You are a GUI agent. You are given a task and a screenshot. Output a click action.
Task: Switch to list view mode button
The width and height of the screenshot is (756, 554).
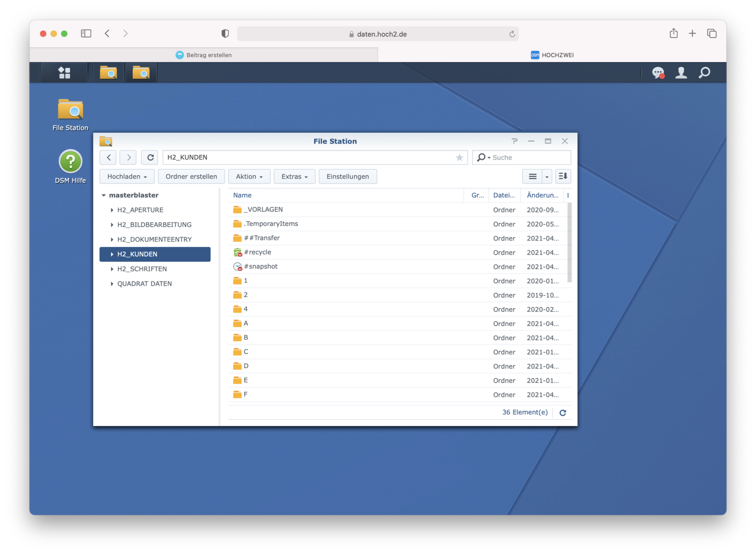(x=533, y=177)
